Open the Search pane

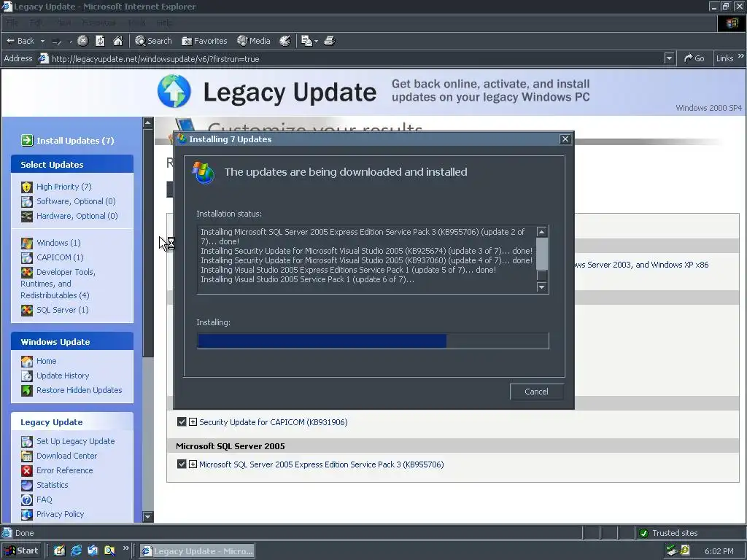[x=153, y=41]
